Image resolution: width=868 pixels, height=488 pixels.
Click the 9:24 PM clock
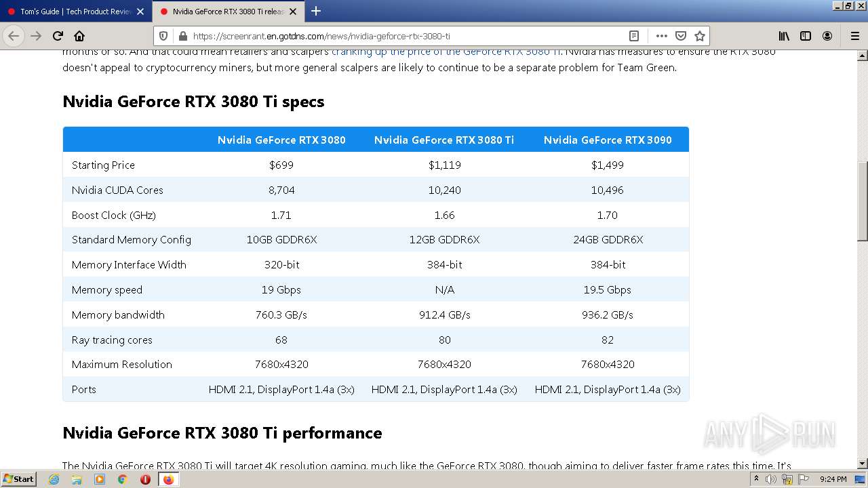tap(833, 479)
